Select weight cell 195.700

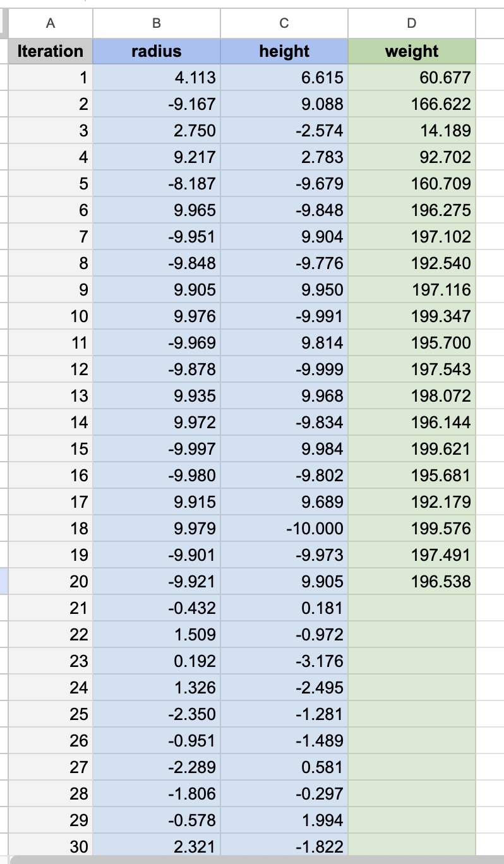pos(412,343)
